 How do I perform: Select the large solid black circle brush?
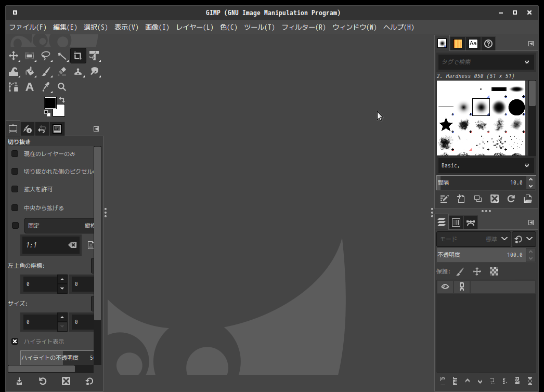[x=516, y=107]
